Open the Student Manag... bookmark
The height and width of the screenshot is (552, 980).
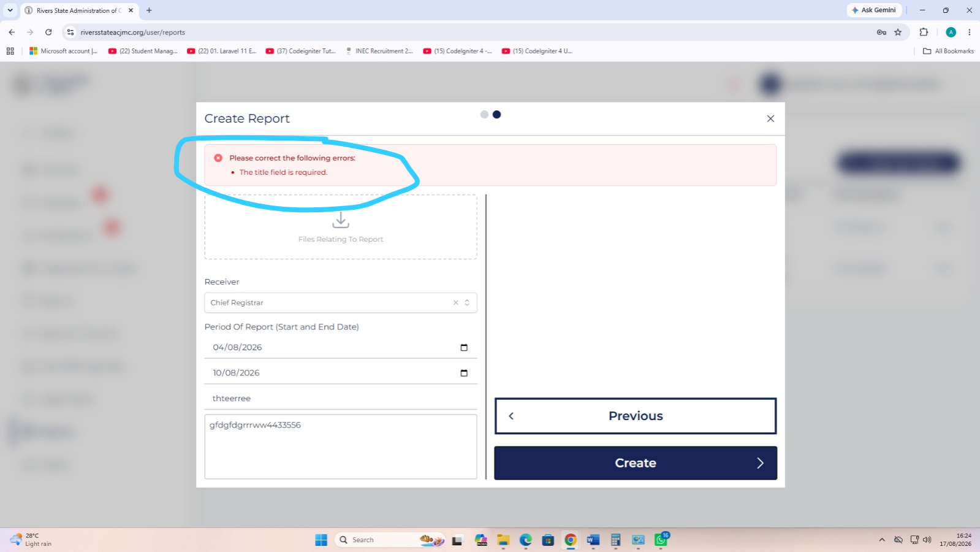point(143,51)
